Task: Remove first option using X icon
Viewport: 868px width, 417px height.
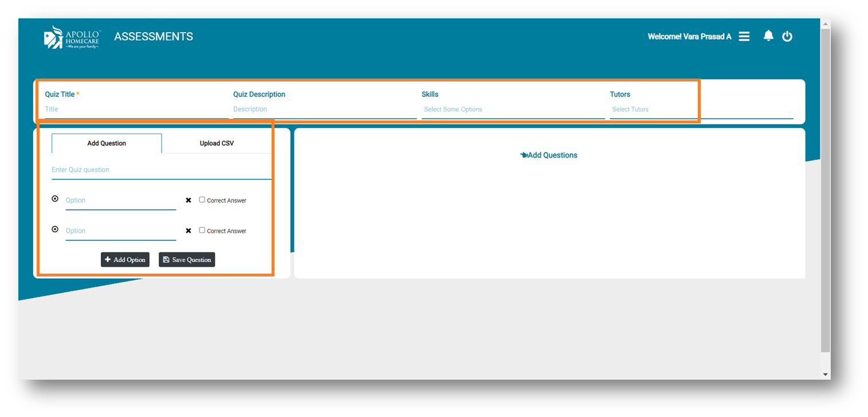Action: (188, 200)
